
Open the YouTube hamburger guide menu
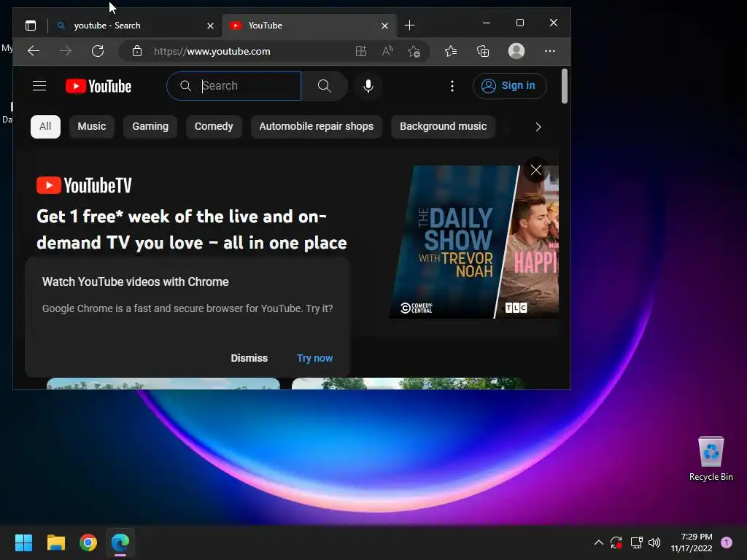[x=39, y=86]
